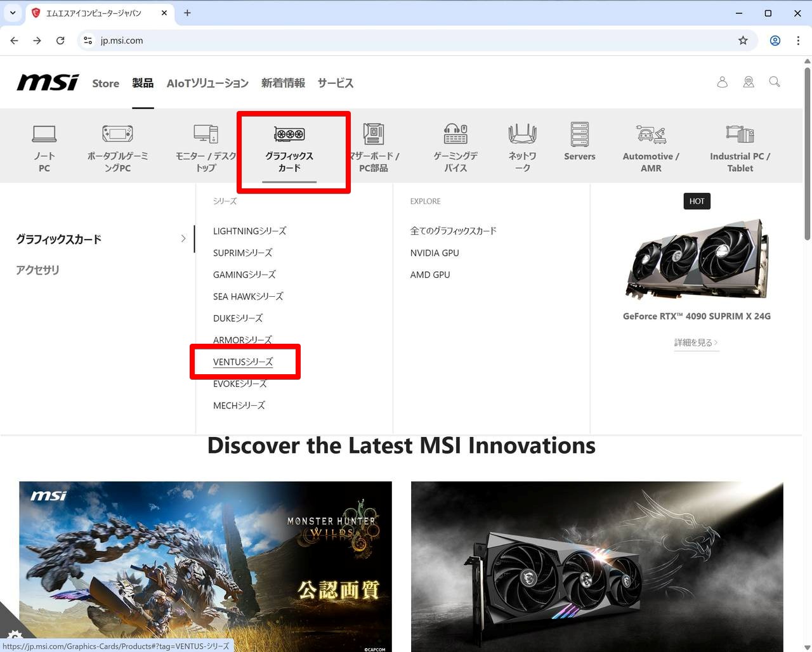The image size is (812, 652).
Task: Open LIGHTNINGシリーズ link
Action: tap(249, 231)
